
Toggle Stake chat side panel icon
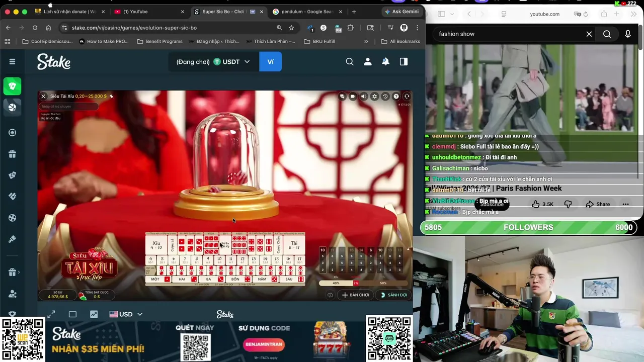click(x=404, y=61)
